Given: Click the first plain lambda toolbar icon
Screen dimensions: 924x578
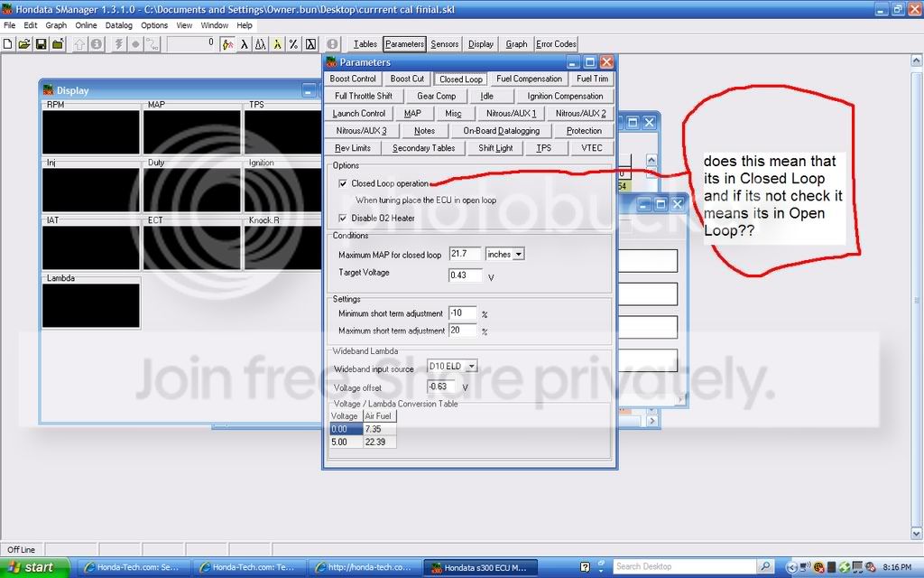Looking at the screenshot, I should [x=245, y=43].
